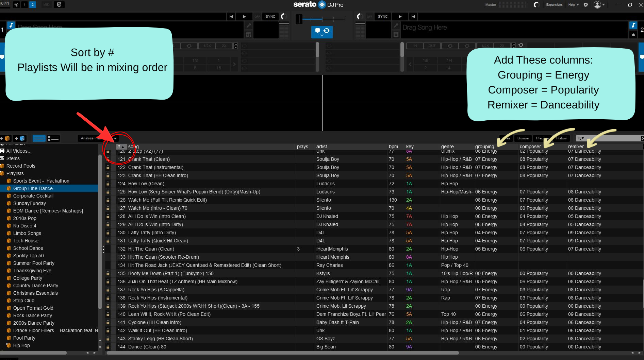Add a new smart crate
The height and width of the screenshot is (360, 644).
click(x=19, y=138)
